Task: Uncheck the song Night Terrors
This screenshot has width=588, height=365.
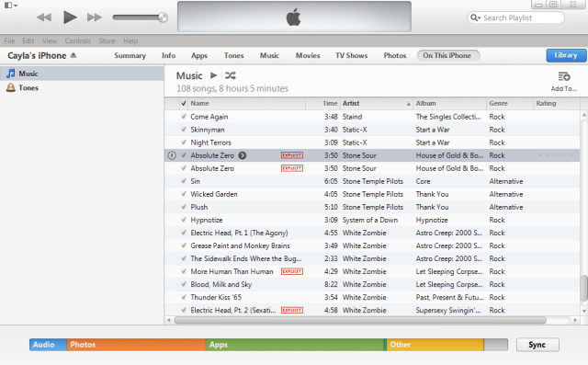Action: coord(184,143)
